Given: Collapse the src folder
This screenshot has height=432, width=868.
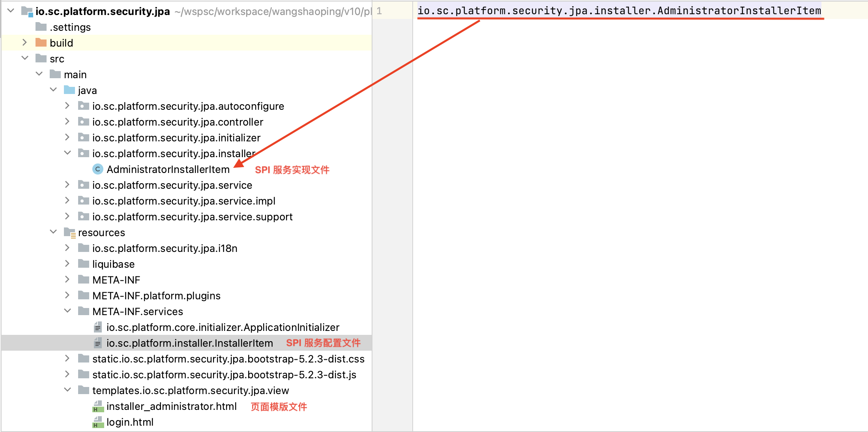Looking at the screenshot, I should 24,58.
